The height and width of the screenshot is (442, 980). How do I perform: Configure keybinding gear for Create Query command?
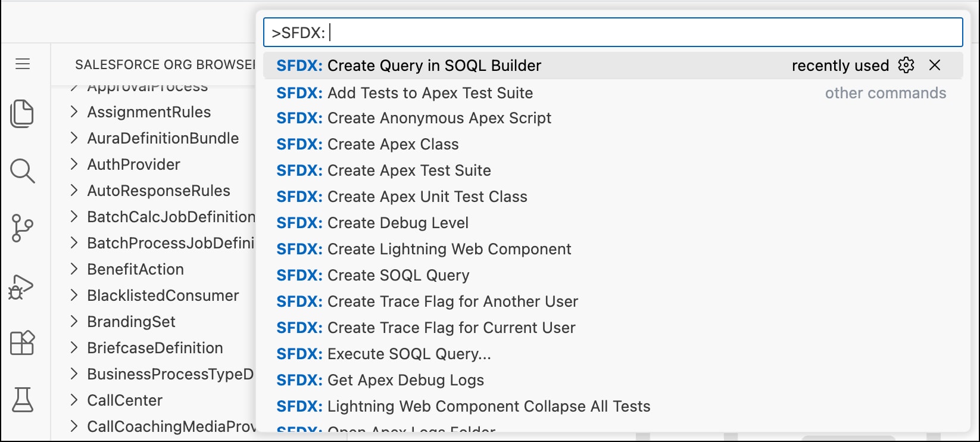point(906,65)
